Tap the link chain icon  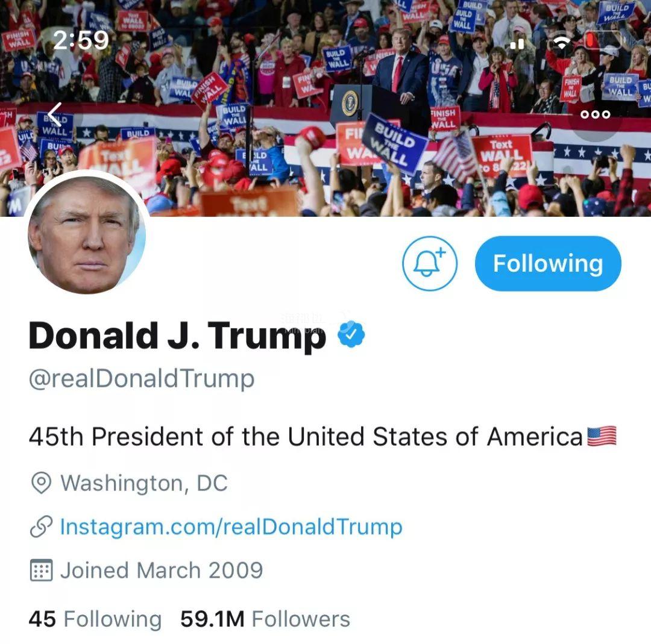pyautogui.click(x=41, y=527)
